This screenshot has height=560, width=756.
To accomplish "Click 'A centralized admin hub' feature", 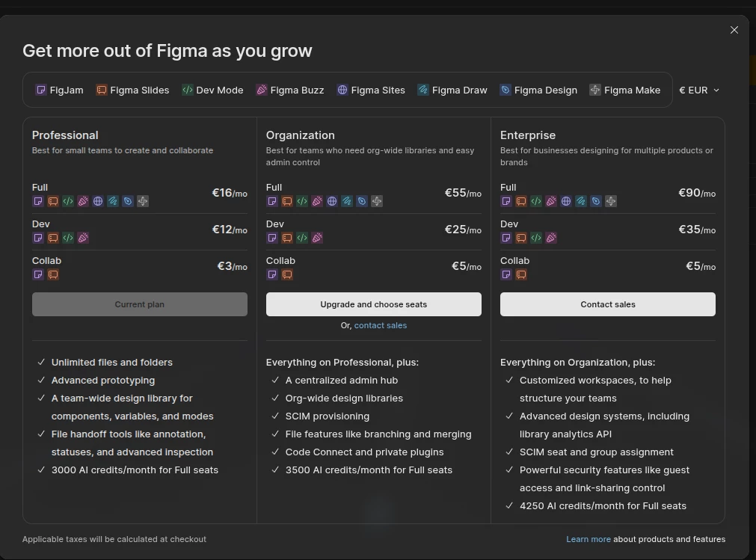I will point(342,381).
